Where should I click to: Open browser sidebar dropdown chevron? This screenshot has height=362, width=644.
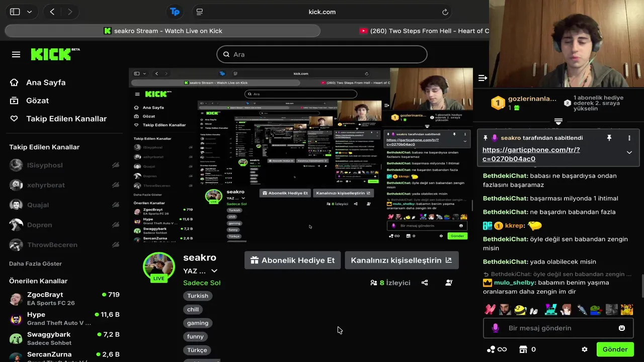click(29, 12)
